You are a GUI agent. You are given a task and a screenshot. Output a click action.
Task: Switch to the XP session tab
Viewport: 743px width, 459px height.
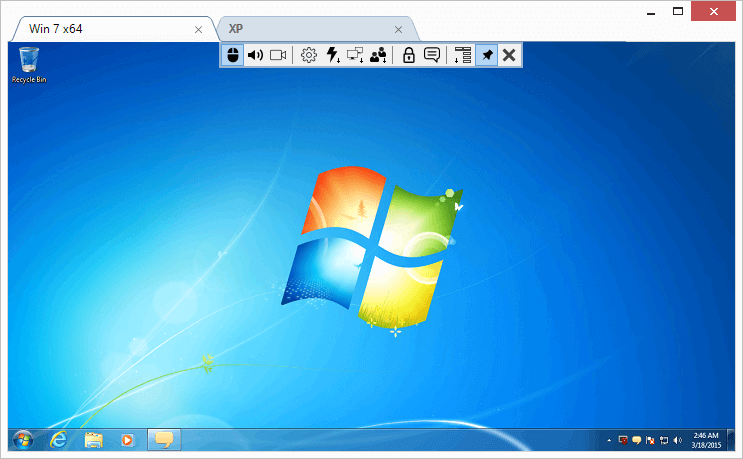click(x=318, y=29)
